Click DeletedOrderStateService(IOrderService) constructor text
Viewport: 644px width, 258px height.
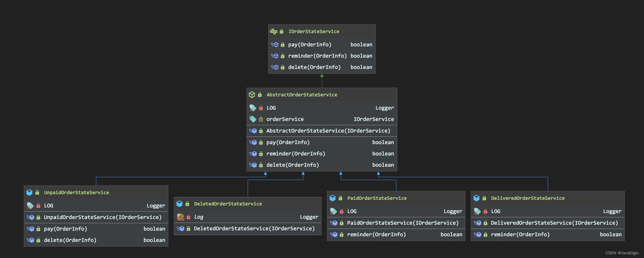(x=254, y=229)
